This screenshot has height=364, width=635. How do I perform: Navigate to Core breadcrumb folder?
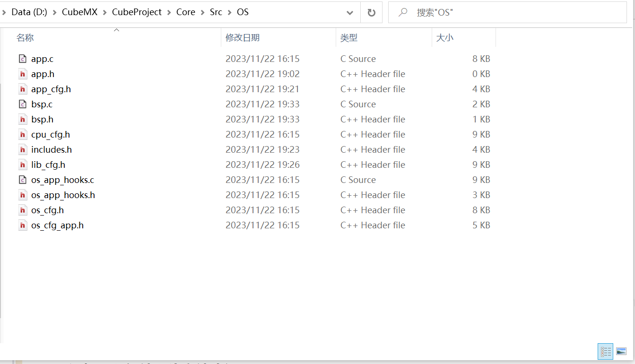[186, 12]
